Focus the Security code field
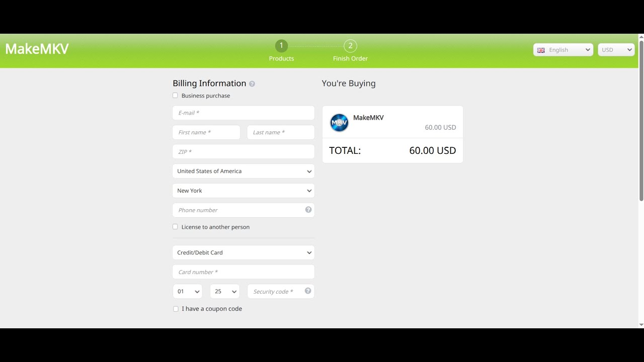The image size is (644, 362). coord(281,291)
